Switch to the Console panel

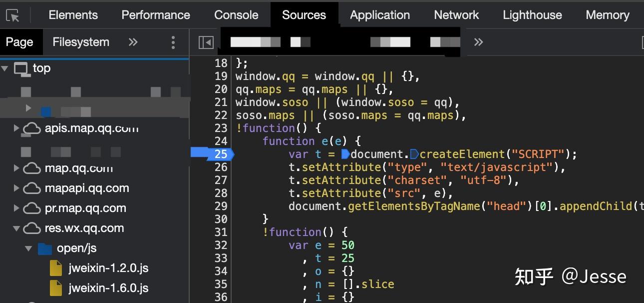[x=236, y=14]
